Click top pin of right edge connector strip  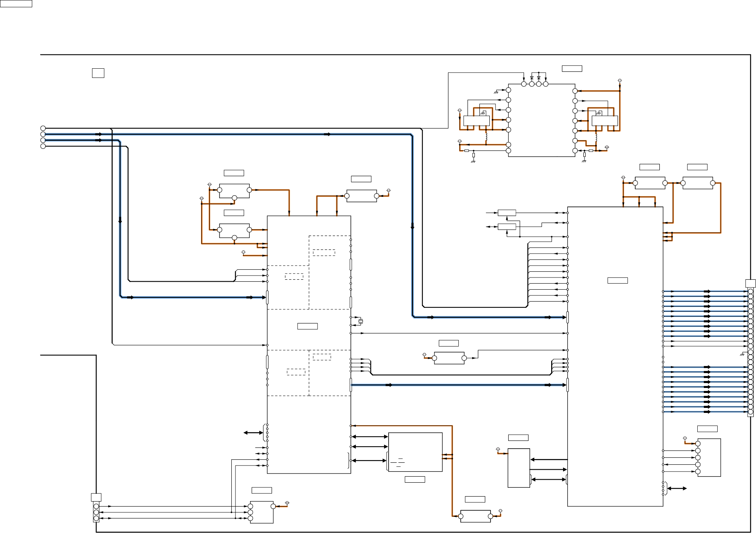pos(751,292)
